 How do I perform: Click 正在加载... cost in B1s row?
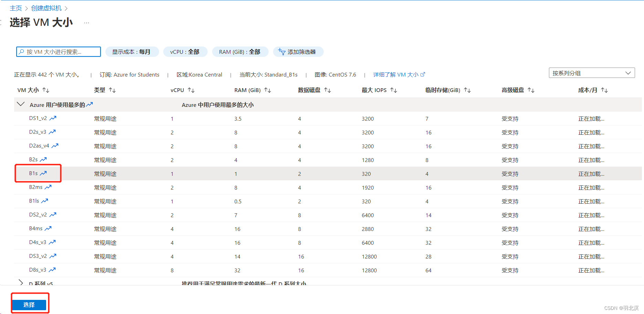point(591,174)
